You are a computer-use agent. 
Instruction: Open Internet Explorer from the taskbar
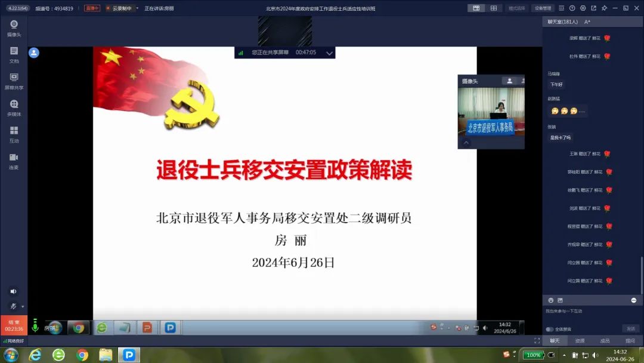pyautogui.click(x=35, y=355)
